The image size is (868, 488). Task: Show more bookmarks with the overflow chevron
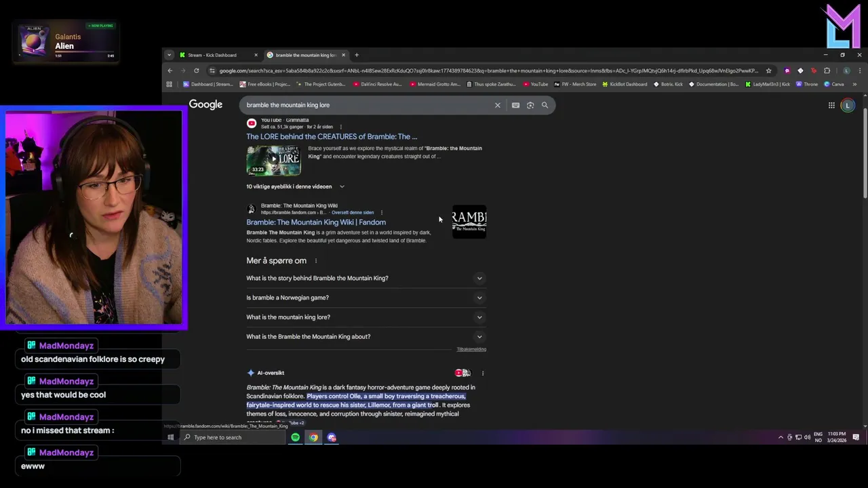click(854, 84)
